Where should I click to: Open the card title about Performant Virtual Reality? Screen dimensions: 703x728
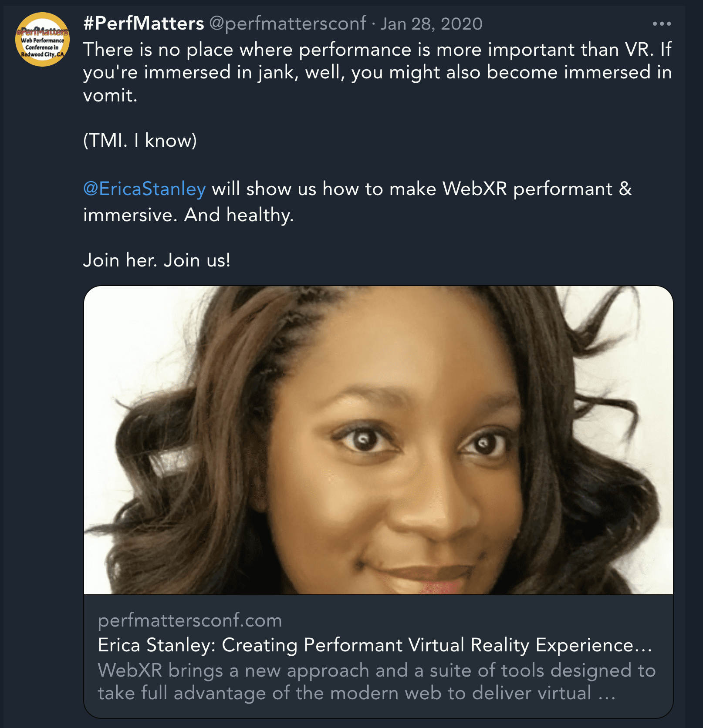375,645
